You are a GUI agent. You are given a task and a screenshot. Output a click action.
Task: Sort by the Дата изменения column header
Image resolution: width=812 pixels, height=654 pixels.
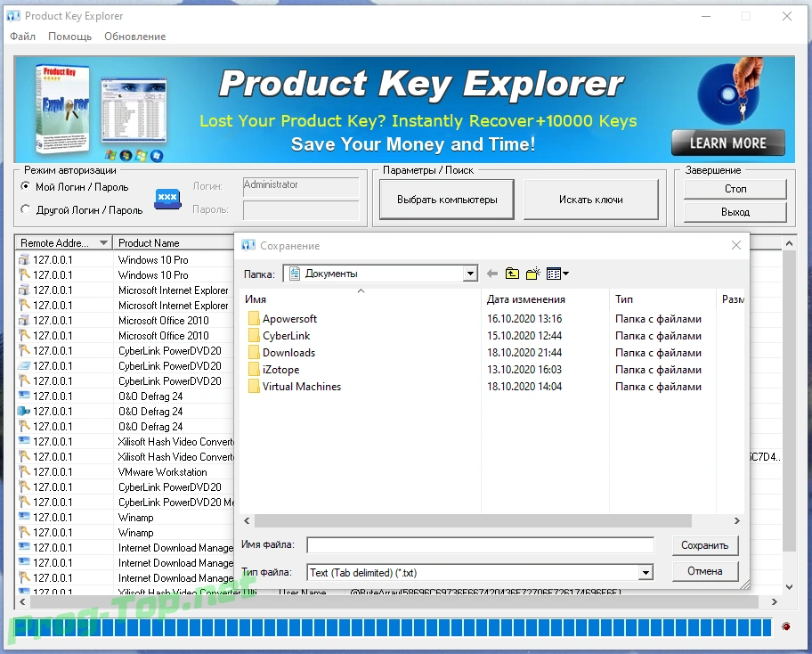(x=545, y=299)
